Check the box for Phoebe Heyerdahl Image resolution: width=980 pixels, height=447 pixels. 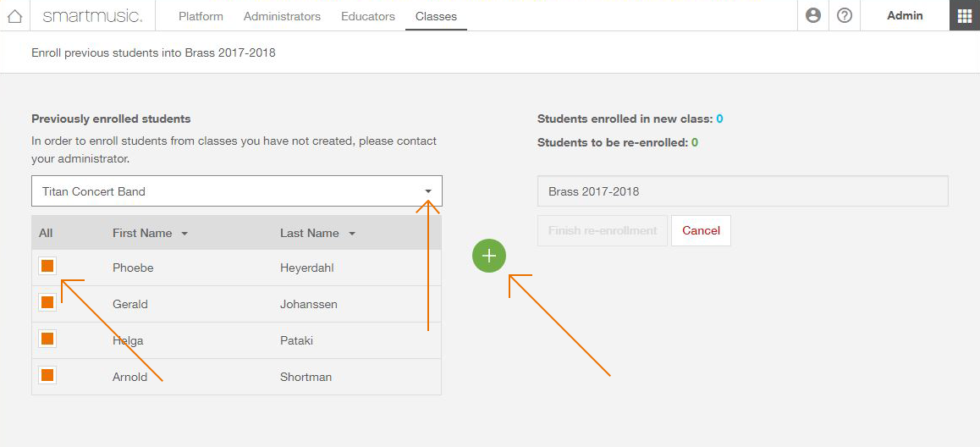coord(47,266)
